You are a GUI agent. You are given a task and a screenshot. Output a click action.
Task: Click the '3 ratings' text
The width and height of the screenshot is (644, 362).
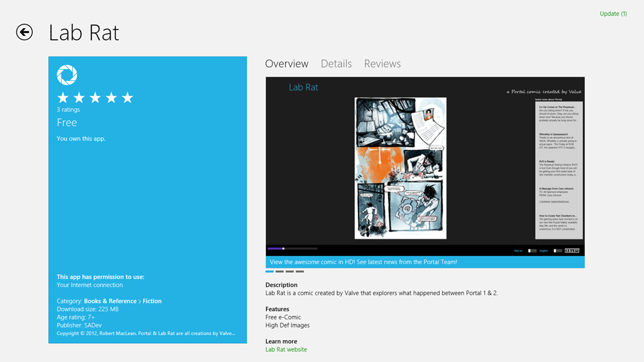(x=68, y=109)
